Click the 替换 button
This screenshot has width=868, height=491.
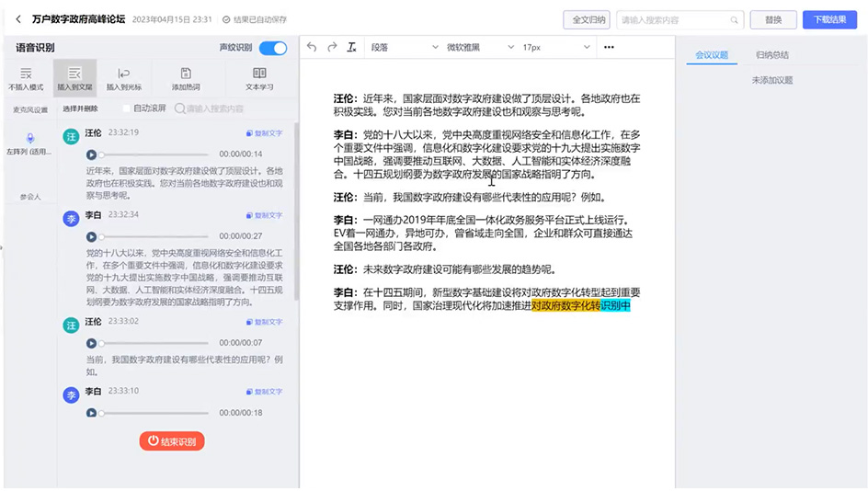coord(773,20)
